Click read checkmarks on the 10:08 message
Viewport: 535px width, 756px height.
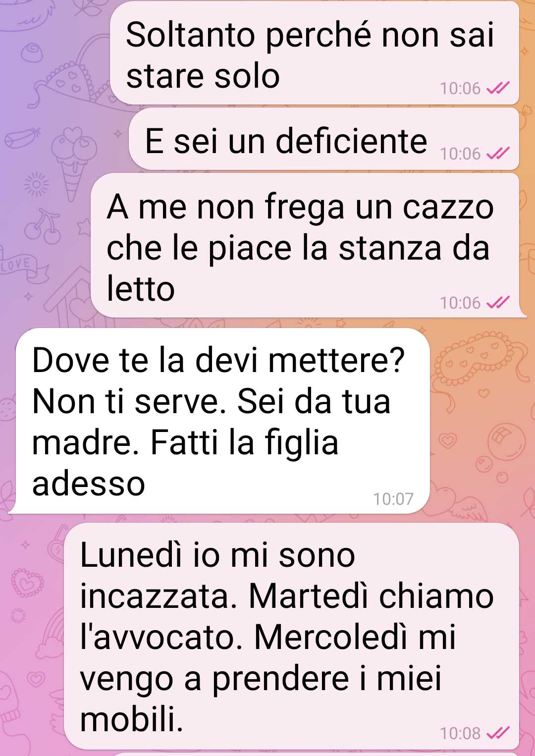498,733
